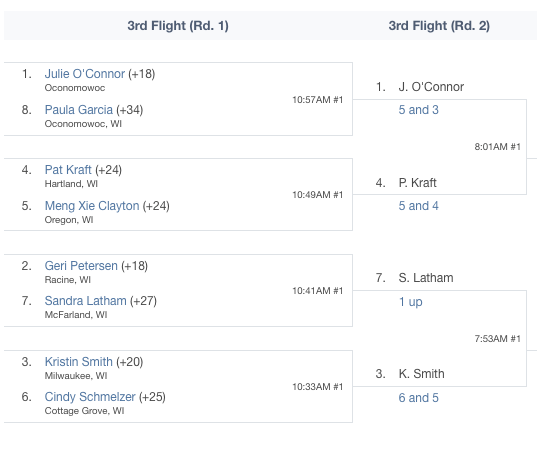The width and height of the screenshot is (537, 452).
Task: Select P. Kraft in round 2
Action: pyautogui.click(x=417, y=183)
